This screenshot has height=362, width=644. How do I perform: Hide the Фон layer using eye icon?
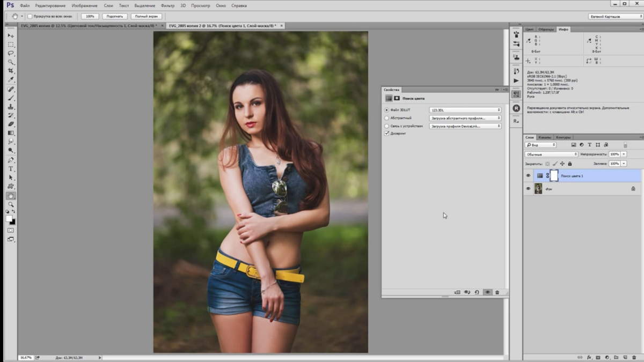click(528, 189)
